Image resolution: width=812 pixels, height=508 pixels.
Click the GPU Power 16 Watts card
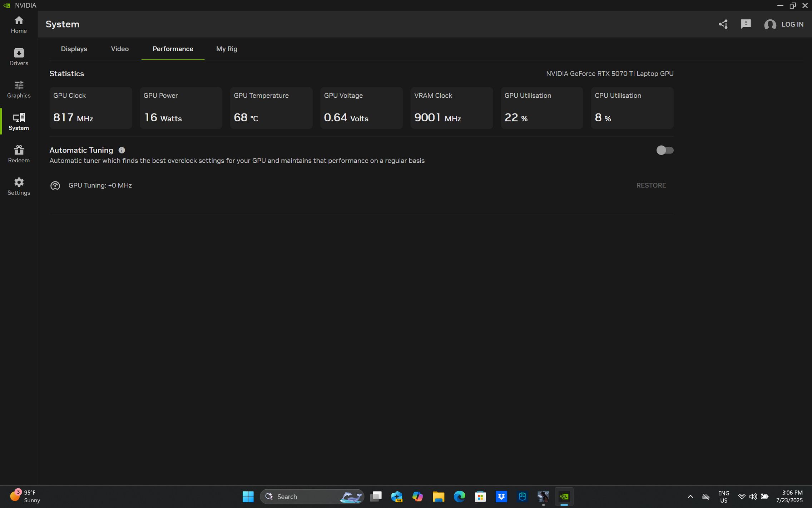(181, 108)
